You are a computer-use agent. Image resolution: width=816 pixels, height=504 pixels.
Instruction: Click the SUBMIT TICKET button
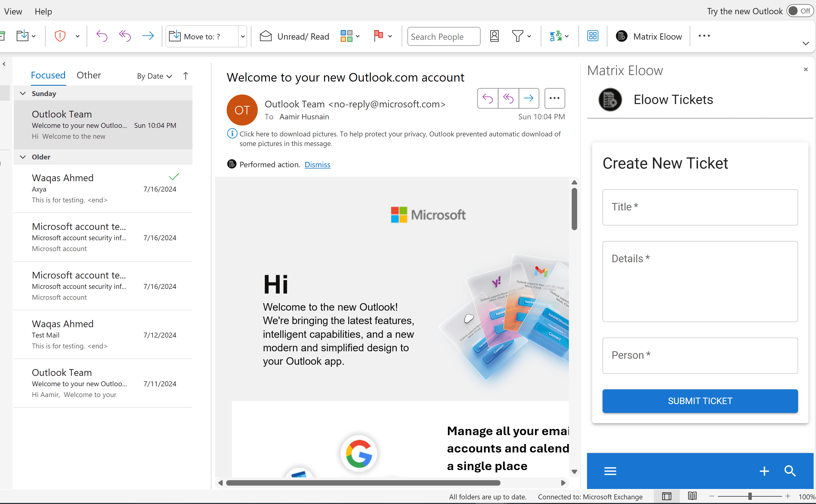coord(700,401)
